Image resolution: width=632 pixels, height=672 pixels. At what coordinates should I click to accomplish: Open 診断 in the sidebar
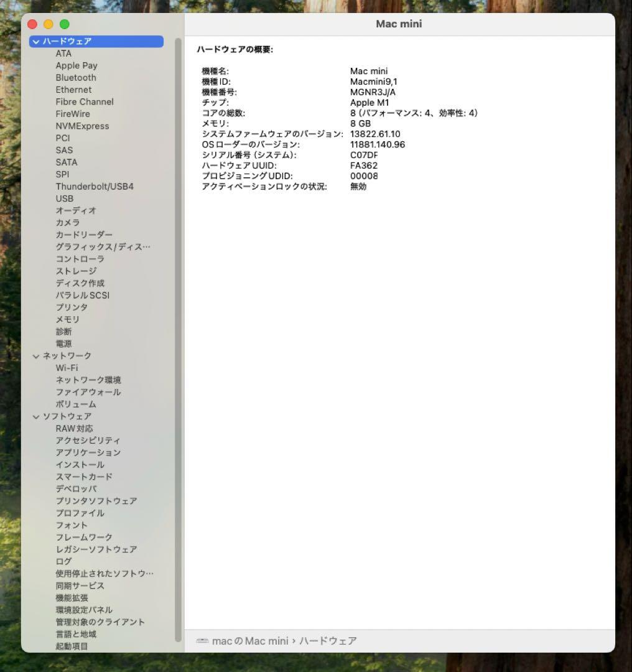63,331
